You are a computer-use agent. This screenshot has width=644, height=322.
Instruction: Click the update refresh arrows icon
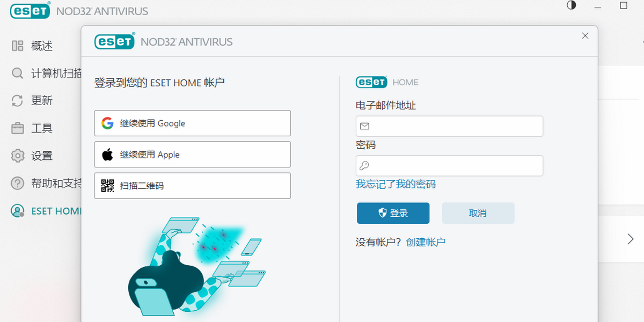click(18, 100)
